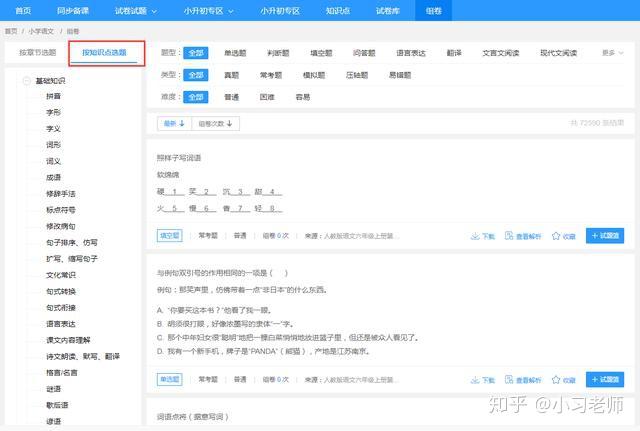Viewport: 640px width, 431px height.
Task: Filter 类型 by 模拟题
Action: (314, 75)
